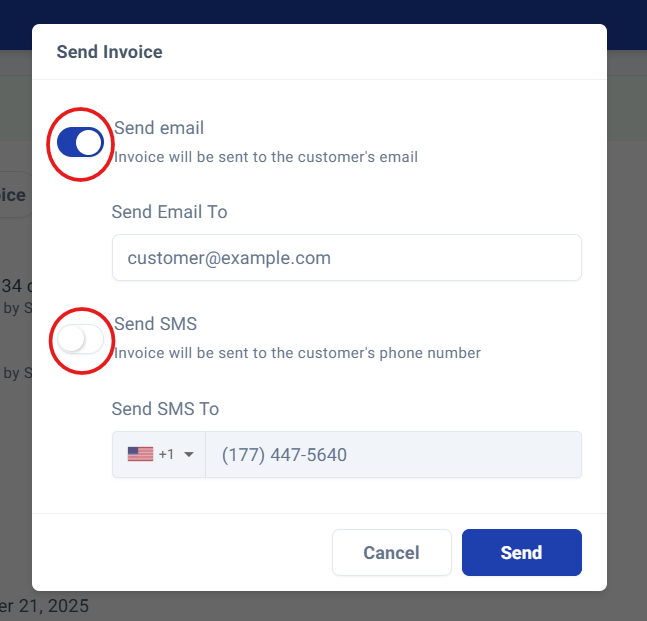Click the customer's email description text
Viewport: 647px width, 621px height.
[266, 157]
